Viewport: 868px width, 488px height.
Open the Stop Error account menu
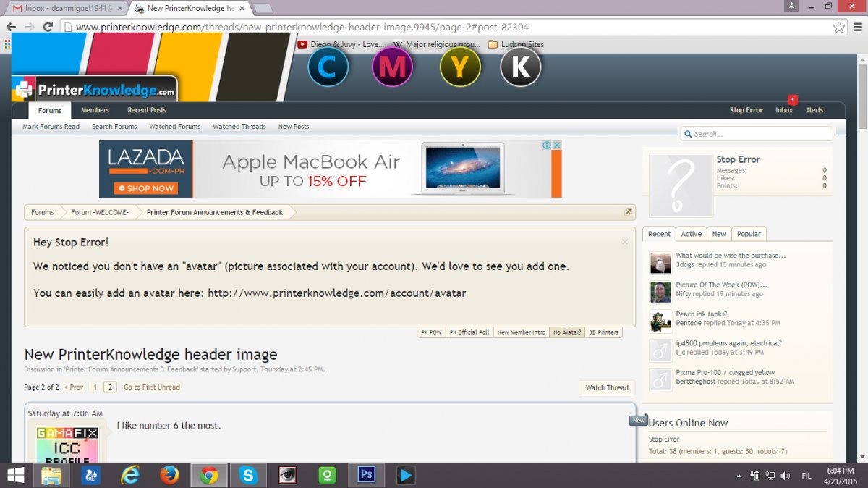pyautogui.click(x=746, y=110)
